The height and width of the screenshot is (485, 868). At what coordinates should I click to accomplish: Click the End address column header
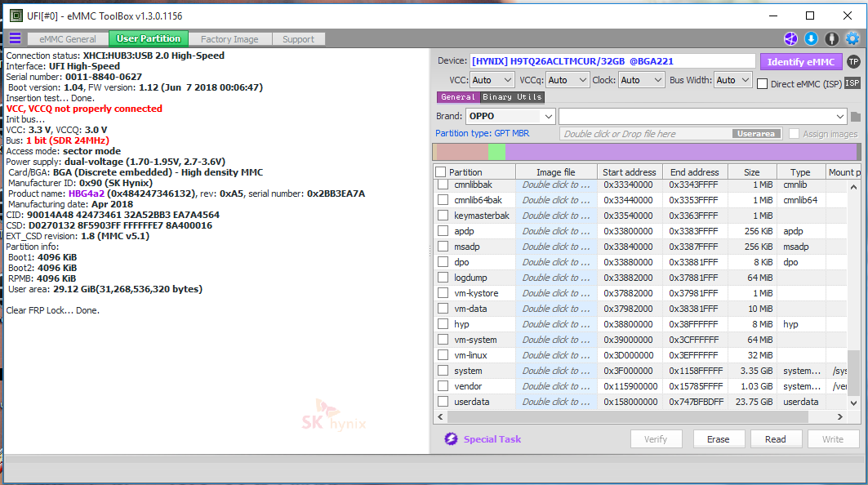pos(695,172)
